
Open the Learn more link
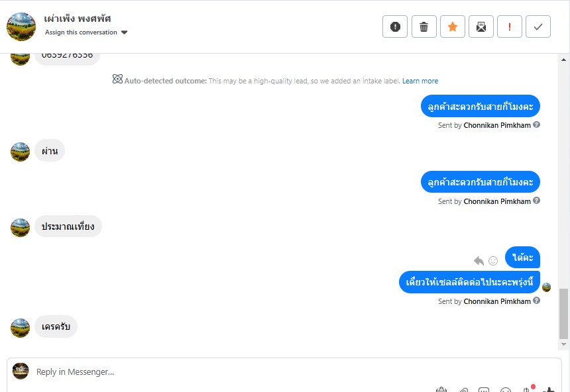tap(420, 81)
